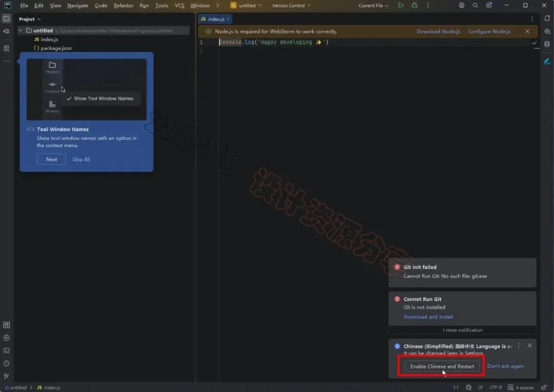
Task: Open Git tool window icon
Action: (x=6, y=376)
